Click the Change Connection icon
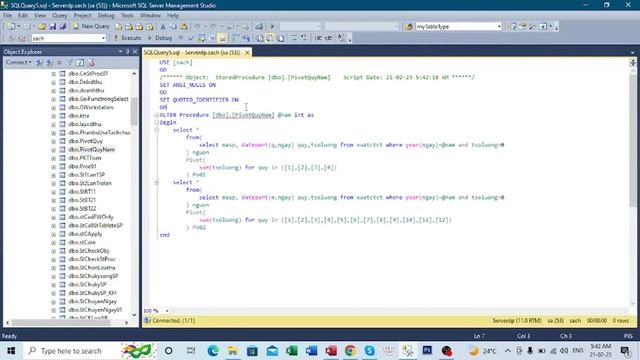Image resolution: width=640 pixels, height=360 pixels. click(x=22, y=38)
